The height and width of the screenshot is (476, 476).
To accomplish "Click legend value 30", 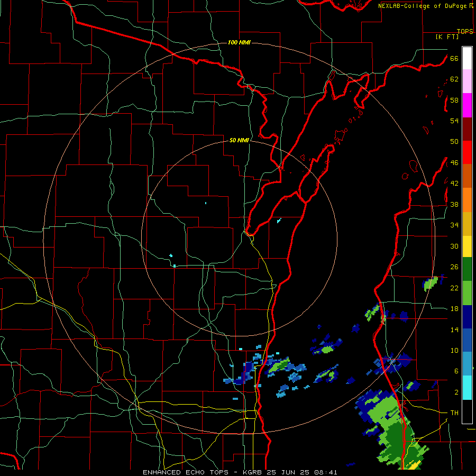I will 454,246.
